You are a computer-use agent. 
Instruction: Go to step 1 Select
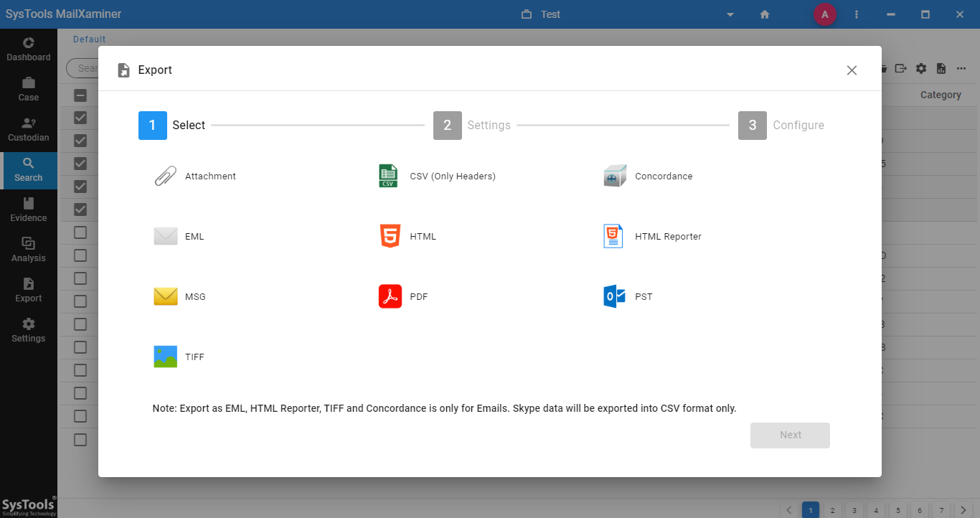point(172,125)
